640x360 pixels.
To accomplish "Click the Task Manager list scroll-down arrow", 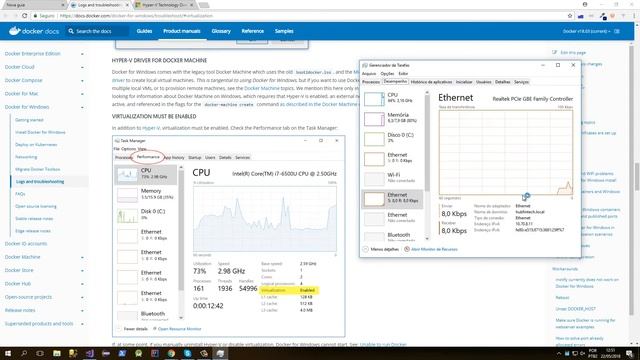I will pos(427,238).
